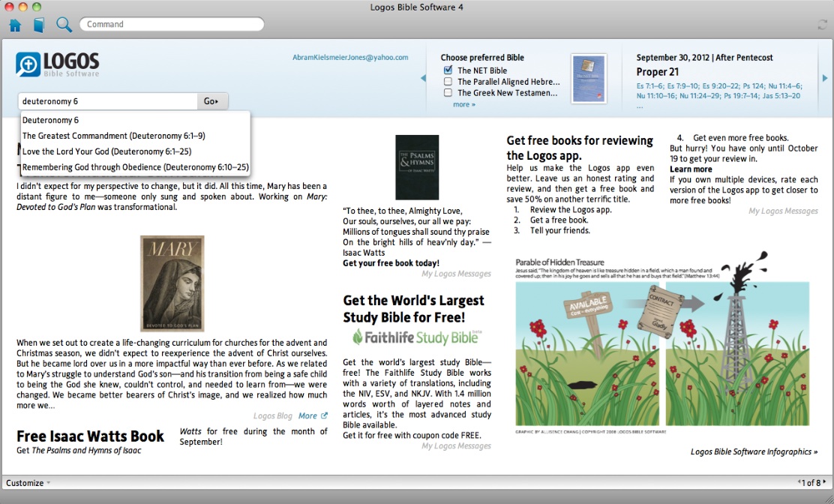The width and height of the screenshot is (834, 504).
Task: Enable The Greek New Testament checkbox
Action: pyautogui.click(x=448, y=93)
